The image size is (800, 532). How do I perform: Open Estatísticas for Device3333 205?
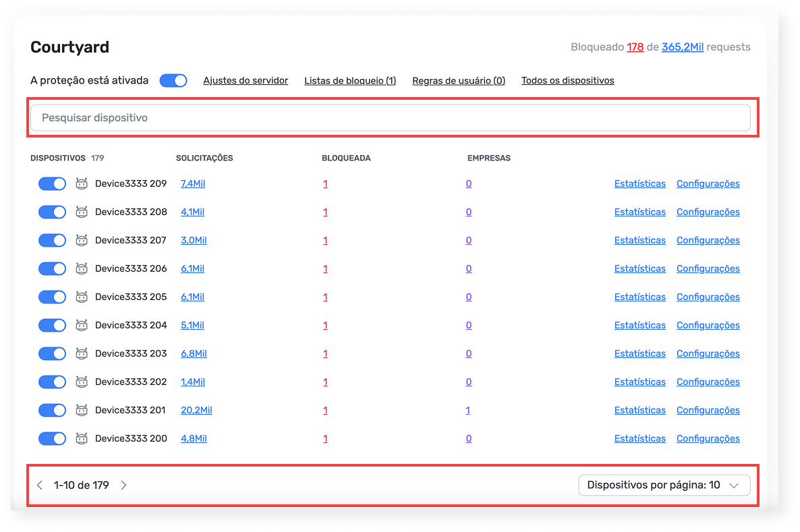point(639,297)
